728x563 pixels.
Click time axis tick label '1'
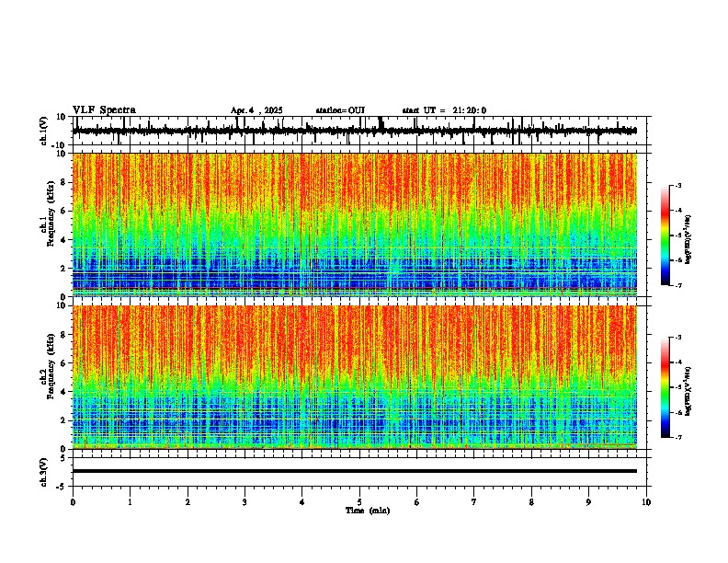[130, 502]
